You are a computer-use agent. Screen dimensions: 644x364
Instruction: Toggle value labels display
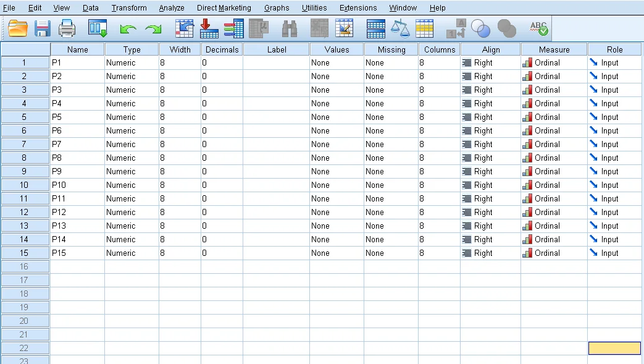pyautogui.click(x=457, y=28)
